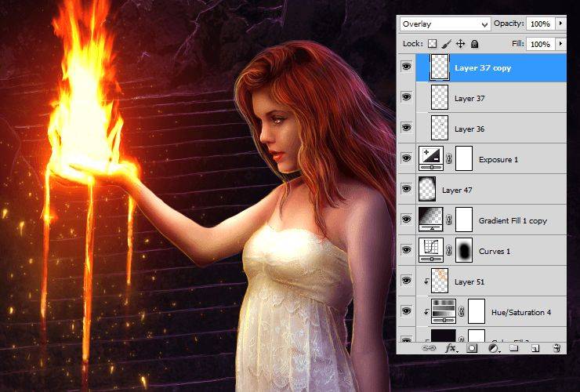Select the Layer 37 copy name
The image size is (580, 392).
(483, 67)
